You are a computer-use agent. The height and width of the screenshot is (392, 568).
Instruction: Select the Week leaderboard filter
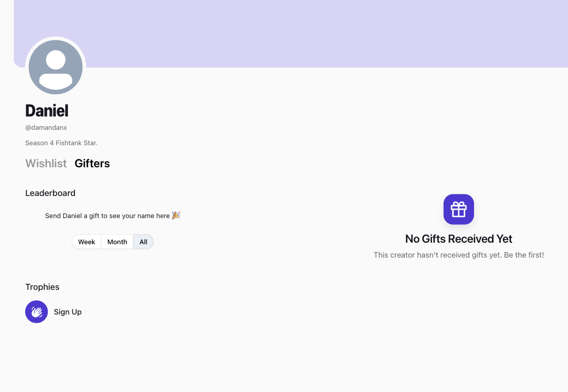point(87,242)
